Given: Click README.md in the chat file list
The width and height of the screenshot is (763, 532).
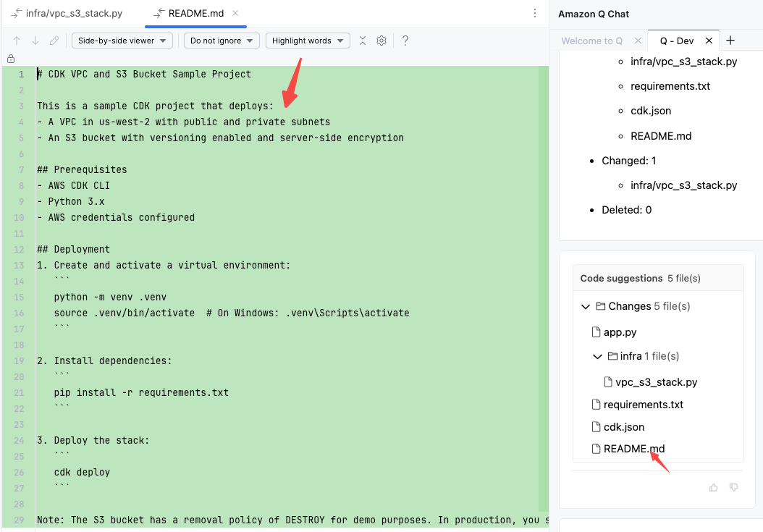Looking at the screenshot, I should pyautogui.click(x=661, y=136).
